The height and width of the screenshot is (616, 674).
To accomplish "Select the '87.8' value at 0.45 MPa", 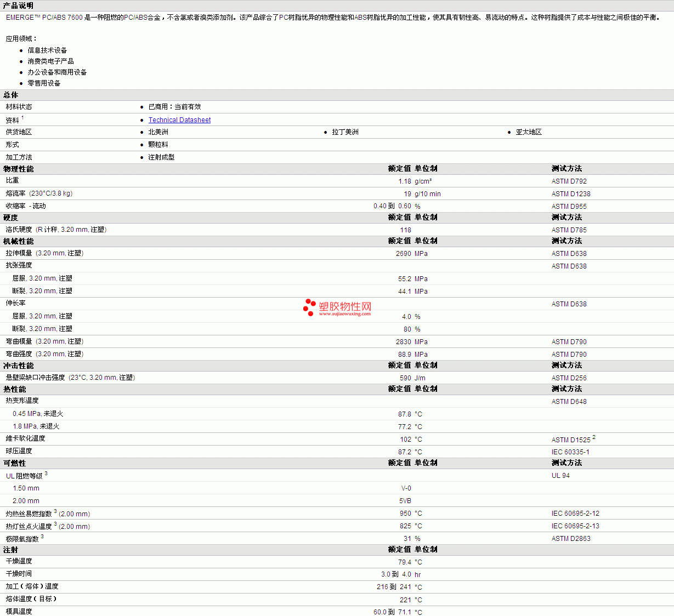I will [x=405, y=414].
